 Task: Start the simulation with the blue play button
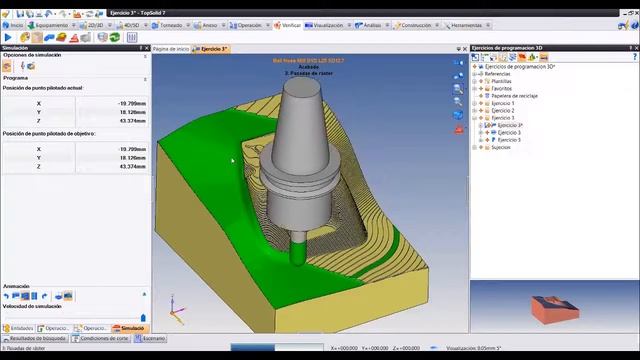[8, 38]
